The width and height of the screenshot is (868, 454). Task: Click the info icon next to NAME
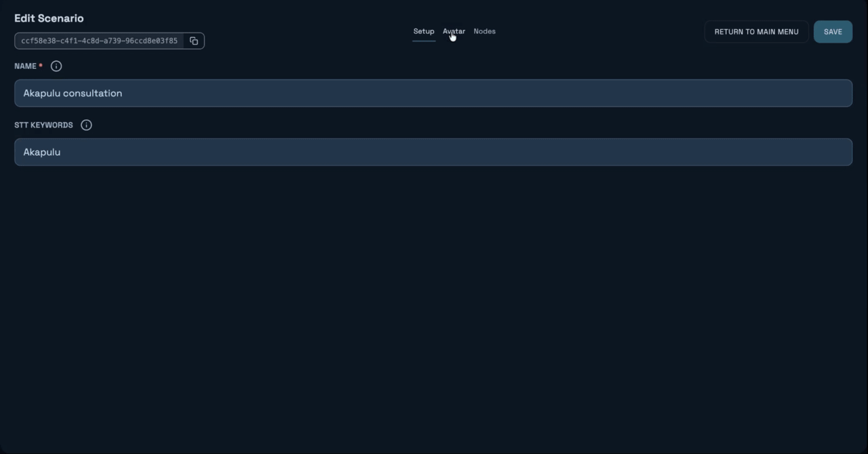(x=56, y=66)
